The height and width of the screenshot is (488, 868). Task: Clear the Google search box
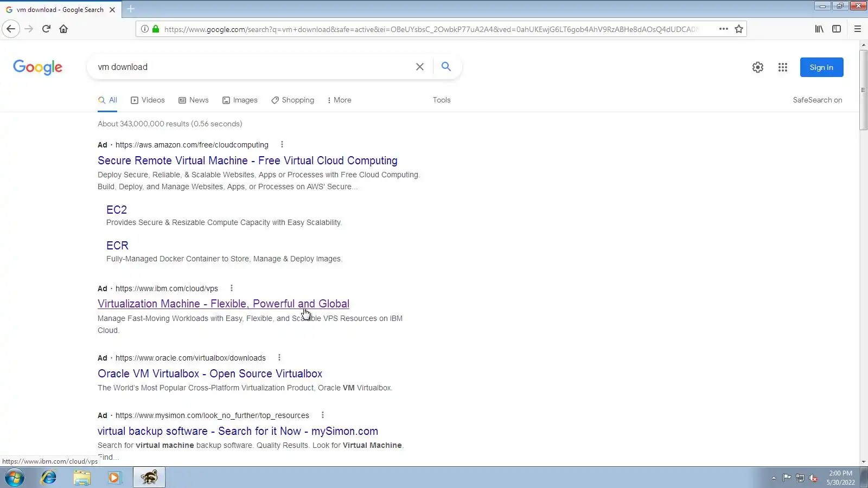tap(420, 67)
